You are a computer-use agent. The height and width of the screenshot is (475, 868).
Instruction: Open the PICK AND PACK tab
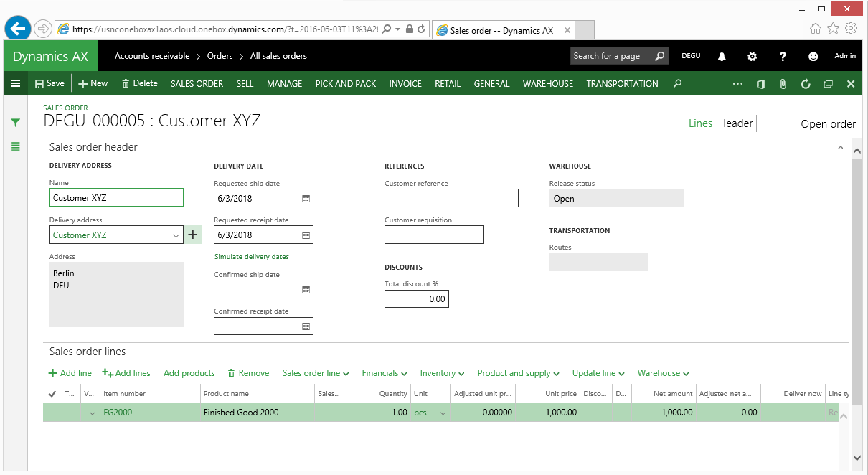pos(345,84)
